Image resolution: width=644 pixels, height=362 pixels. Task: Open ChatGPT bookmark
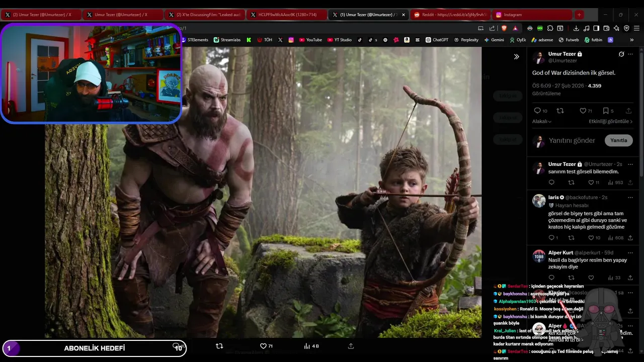point(437,40)
